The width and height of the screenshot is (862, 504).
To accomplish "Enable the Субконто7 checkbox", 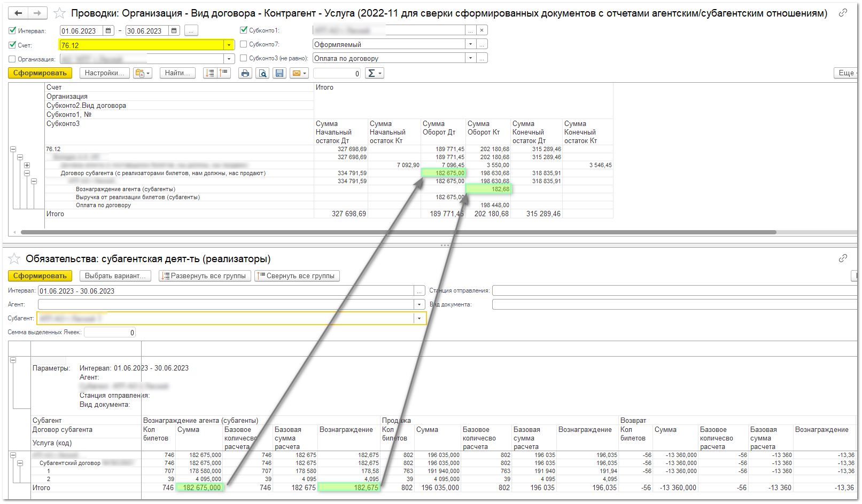I will click(x=244, y=44).
